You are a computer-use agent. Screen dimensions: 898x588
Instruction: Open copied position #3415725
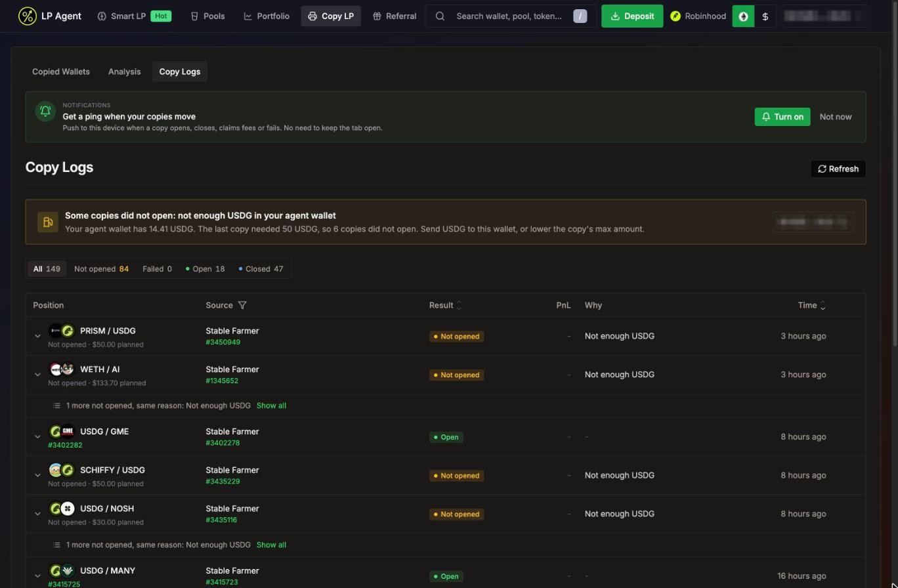[64, 584]
